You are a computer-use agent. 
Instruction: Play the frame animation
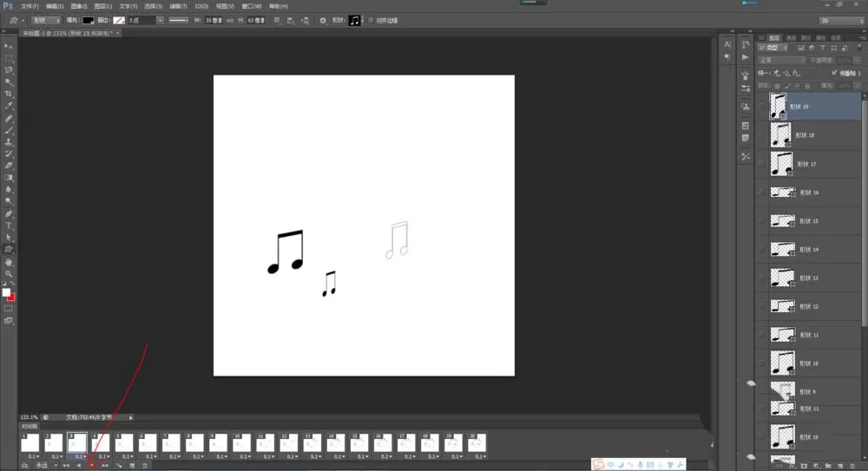[91, 466]
